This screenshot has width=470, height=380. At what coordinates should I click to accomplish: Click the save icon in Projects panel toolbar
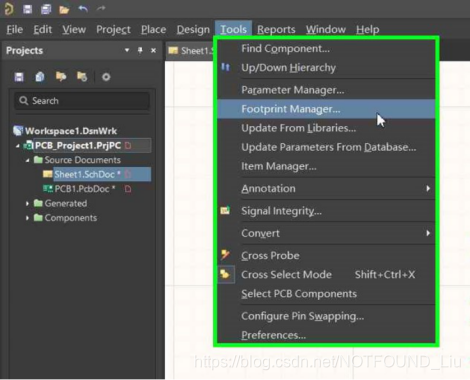19,77
